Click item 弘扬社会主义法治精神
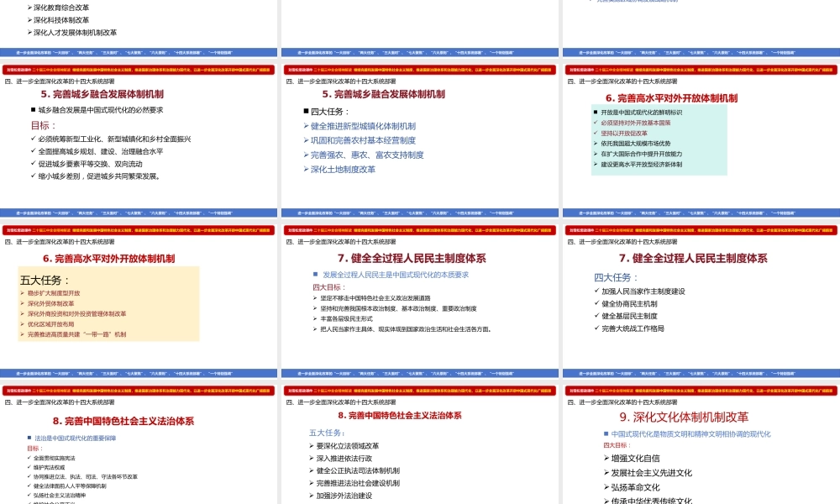 coord(60,496)
